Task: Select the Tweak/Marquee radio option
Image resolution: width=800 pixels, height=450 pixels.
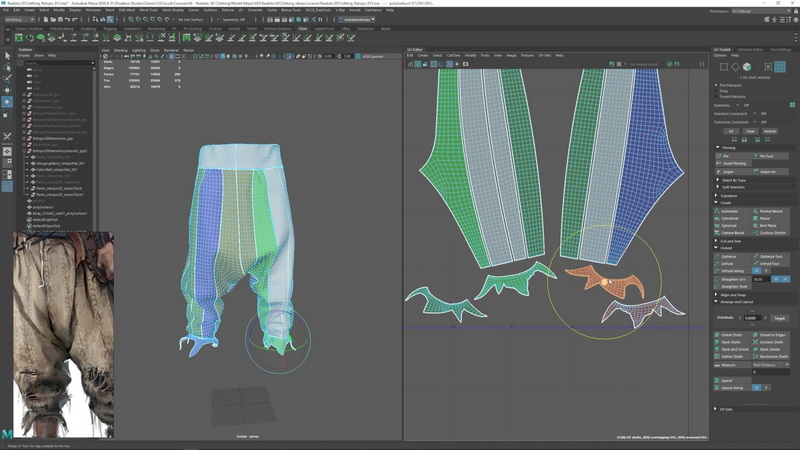Action: [716, 96]
